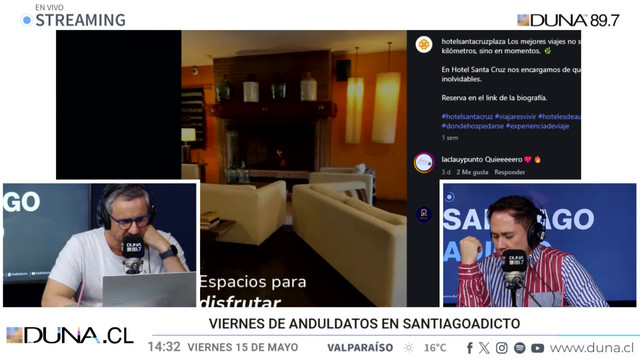
Task: Click the hotelsantacruzplaza profile avatar
Action: pyautogui.click(x=424, y=44)
